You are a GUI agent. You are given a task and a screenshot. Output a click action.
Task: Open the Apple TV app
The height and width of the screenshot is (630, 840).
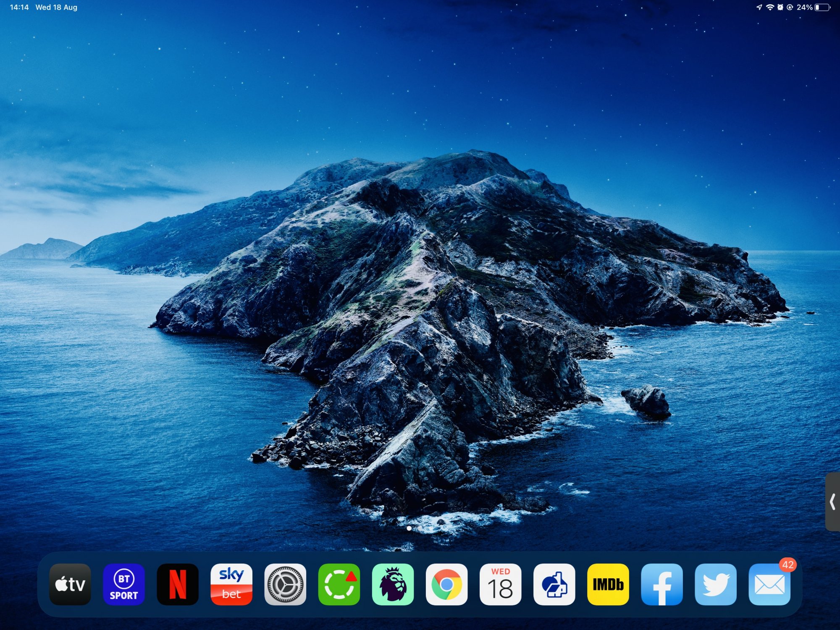pyautogui.click(x=70, y=584)
